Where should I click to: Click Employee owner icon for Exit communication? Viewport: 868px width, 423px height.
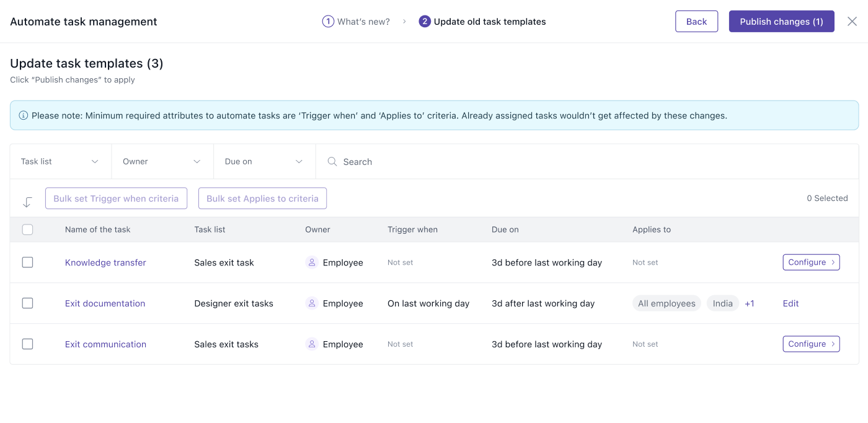coord(312,344)
